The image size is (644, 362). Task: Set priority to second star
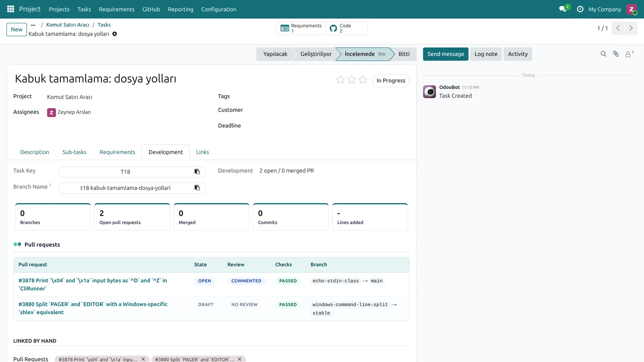(x=352, y=80)
